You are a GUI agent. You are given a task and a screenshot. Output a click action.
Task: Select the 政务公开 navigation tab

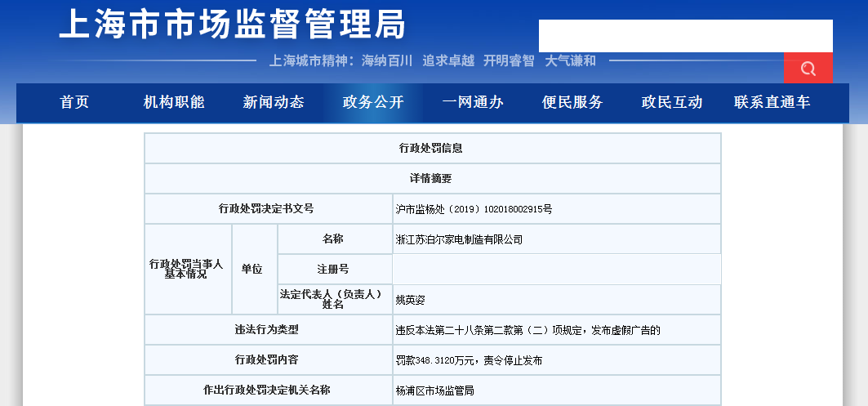pyautogui.click(x=373, y=102)
